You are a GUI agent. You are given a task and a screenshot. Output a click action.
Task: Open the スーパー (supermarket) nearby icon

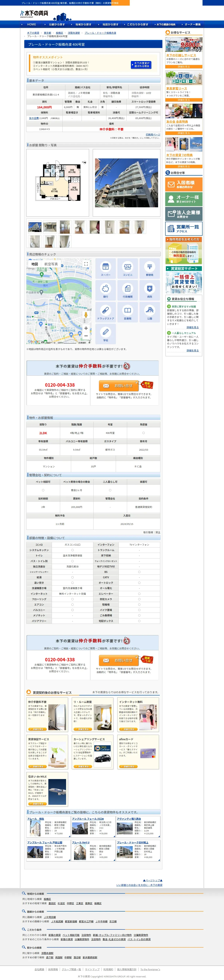click(x=106, y=269)
